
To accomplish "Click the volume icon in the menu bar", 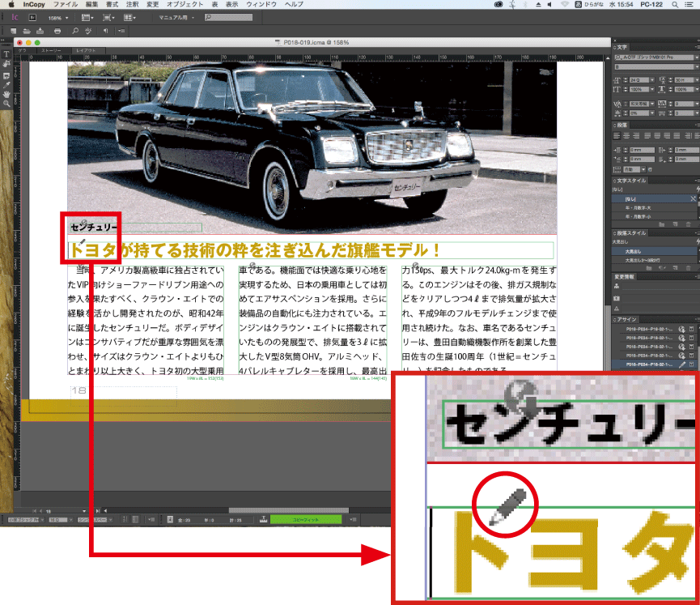I will (x=549, y=5).
